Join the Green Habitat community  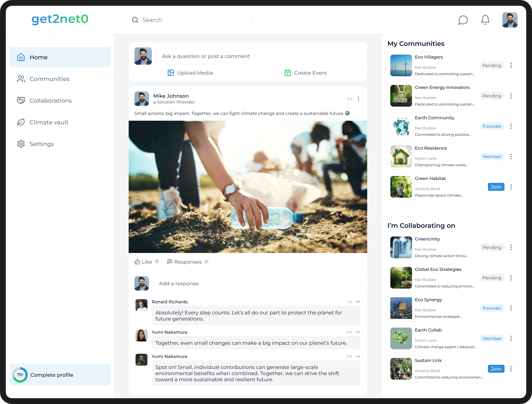click(x=496, y=187)
